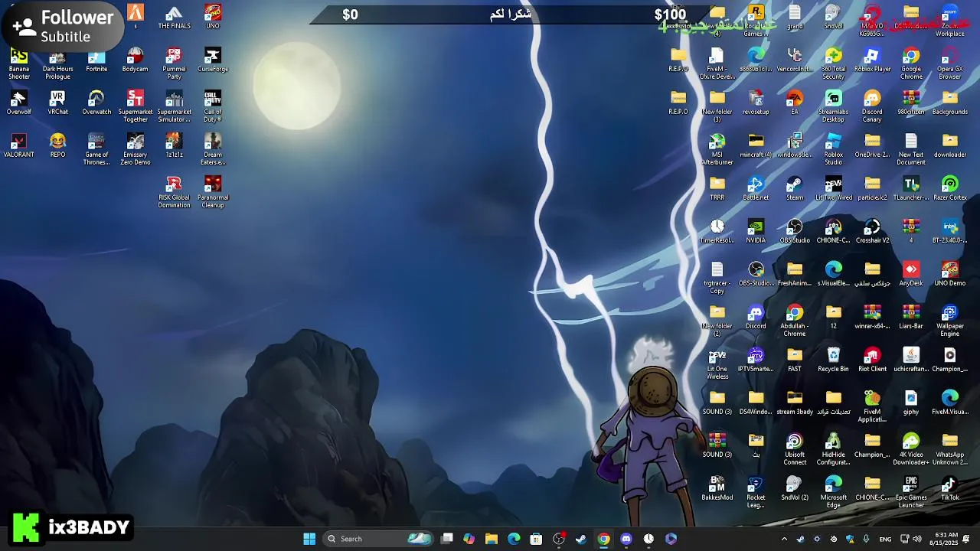Open the volume control in tray
980x551 pixels.
click(917, 539)
